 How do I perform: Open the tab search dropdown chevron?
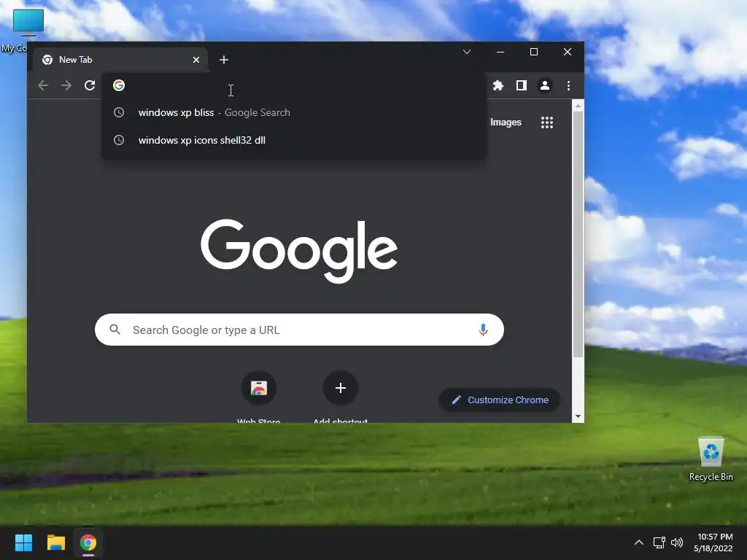tap(467, 52)
